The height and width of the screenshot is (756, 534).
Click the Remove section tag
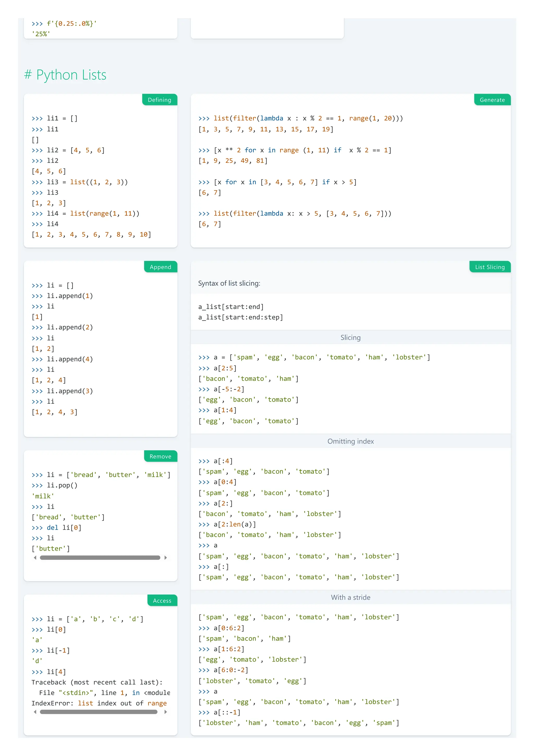(160, 456)
